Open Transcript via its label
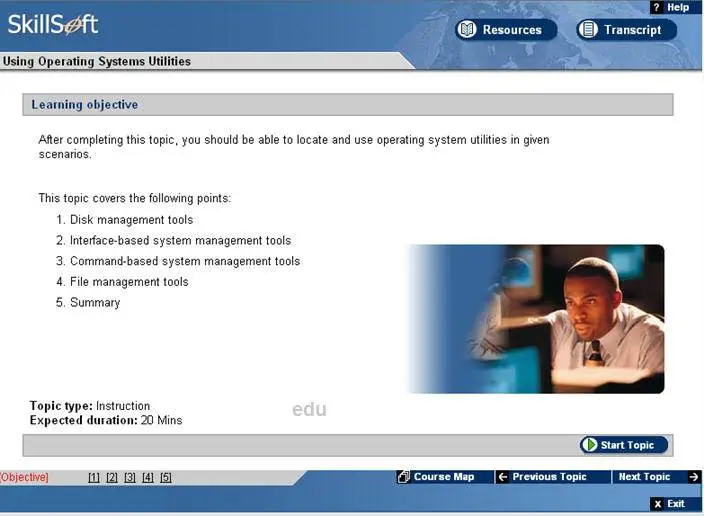 click(x=632, y=30)
